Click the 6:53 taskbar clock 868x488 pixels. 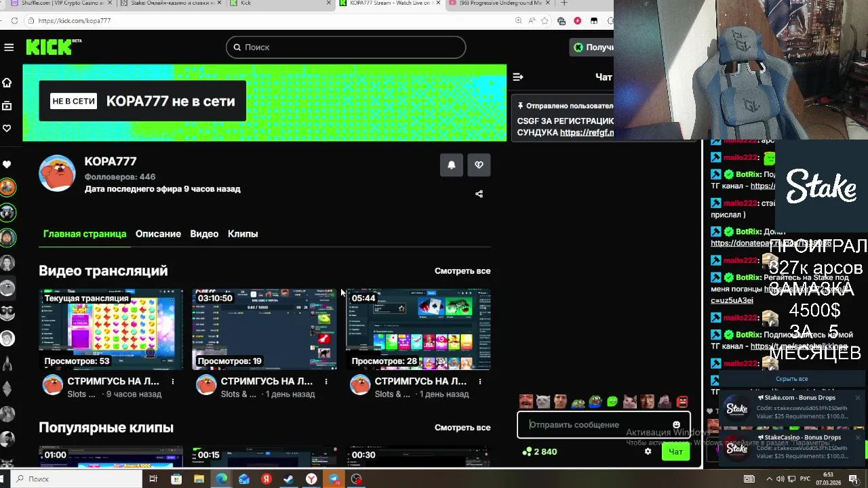[x=828, y=479]
